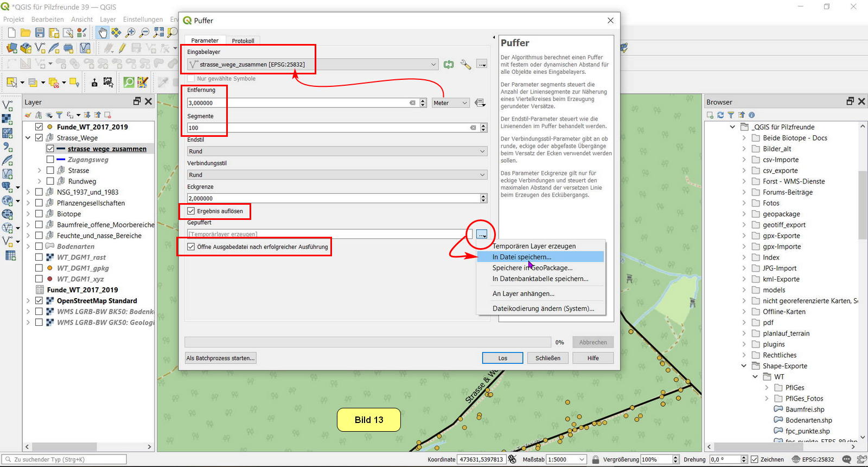Expand the Fotos folder in Browser

(x=744, y=203)
